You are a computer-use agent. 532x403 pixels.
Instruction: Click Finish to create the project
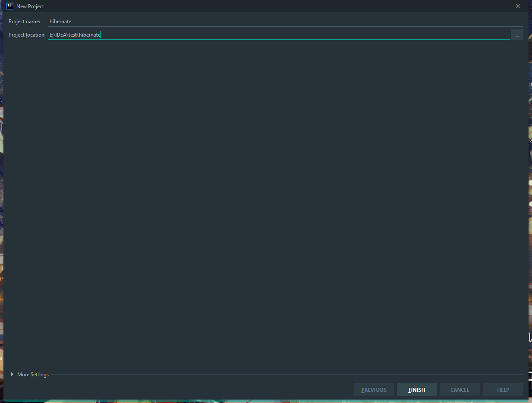[x=417, y=390]
